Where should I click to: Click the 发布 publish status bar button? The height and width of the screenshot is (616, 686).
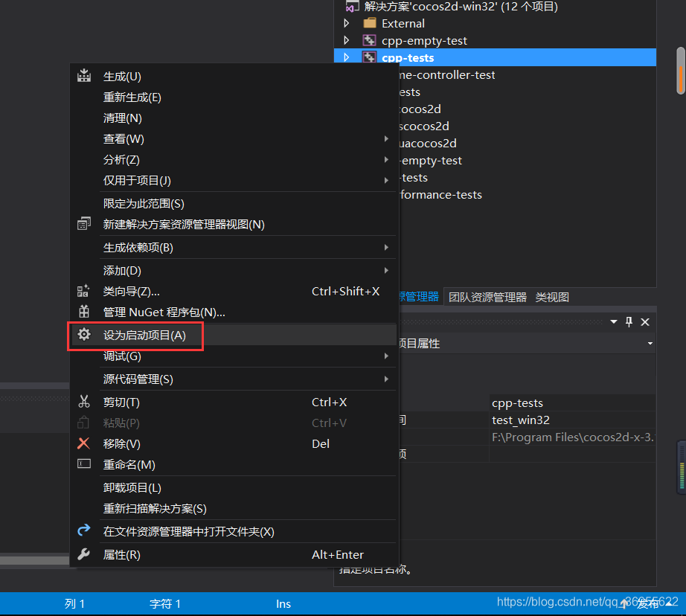[x=645, y=604]
